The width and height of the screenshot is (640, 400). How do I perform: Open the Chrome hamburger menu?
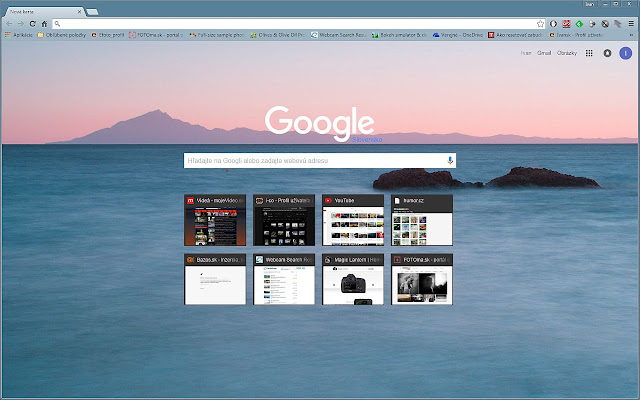click(x=631, y=24)
